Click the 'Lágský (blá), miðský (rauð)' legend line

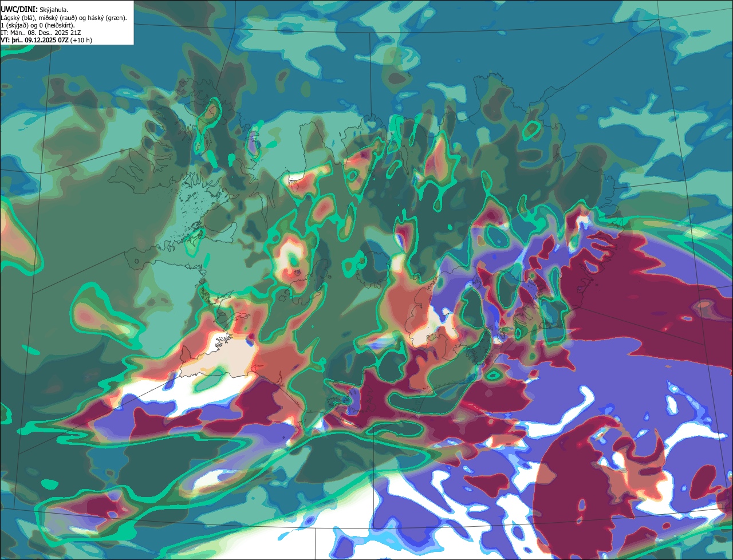tap(64, 18)
